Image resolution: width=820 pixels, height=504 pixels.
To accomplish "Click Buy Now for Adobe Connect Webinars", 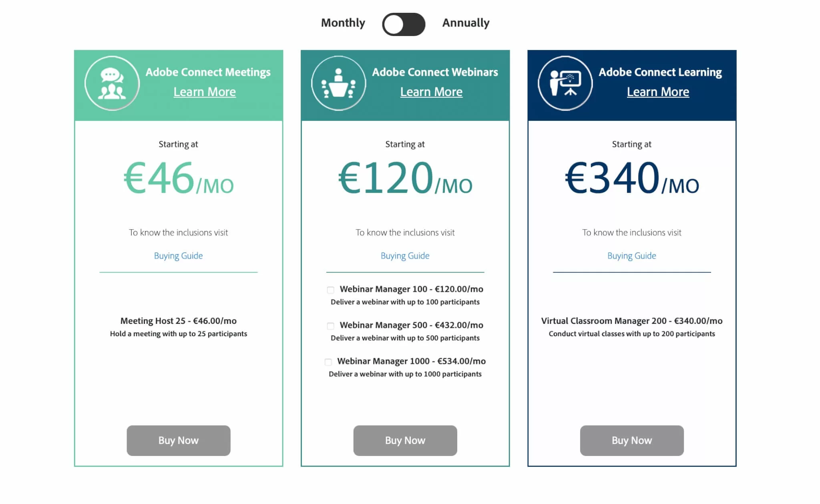I will [405, 440].
